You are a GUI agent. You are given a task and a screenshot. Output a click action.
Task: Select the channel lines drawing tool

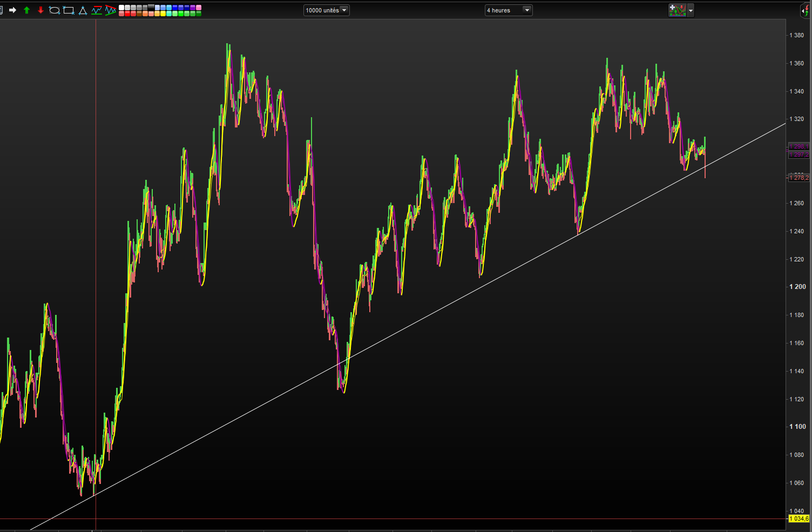pyautogui.click(x=97, y=10)
